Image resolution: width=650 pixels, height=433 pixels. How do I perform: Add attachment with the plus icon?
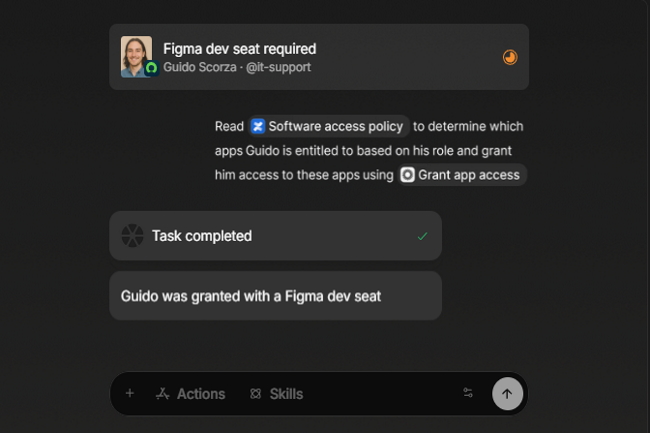(130, 393)
